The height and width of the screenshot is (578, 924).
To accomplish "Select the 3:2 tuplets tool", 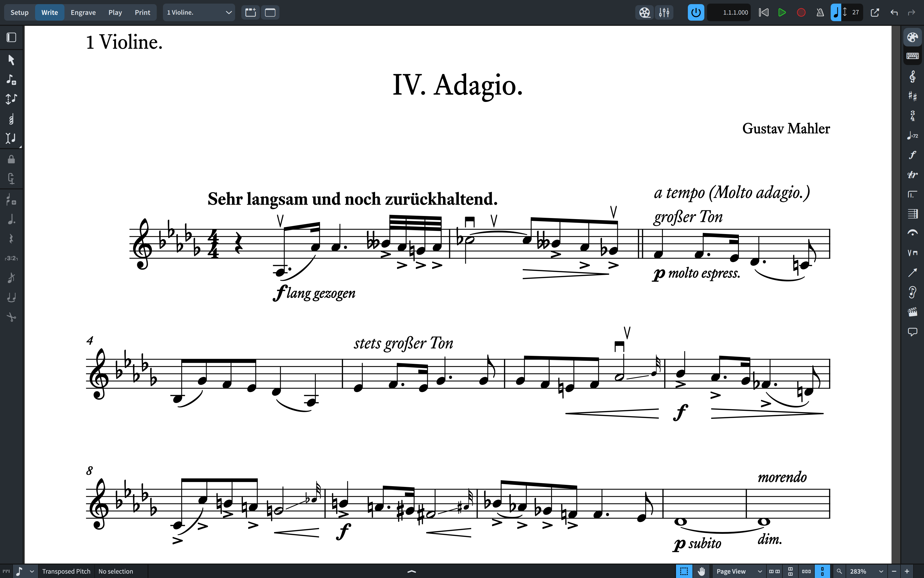I will point(11,258).
